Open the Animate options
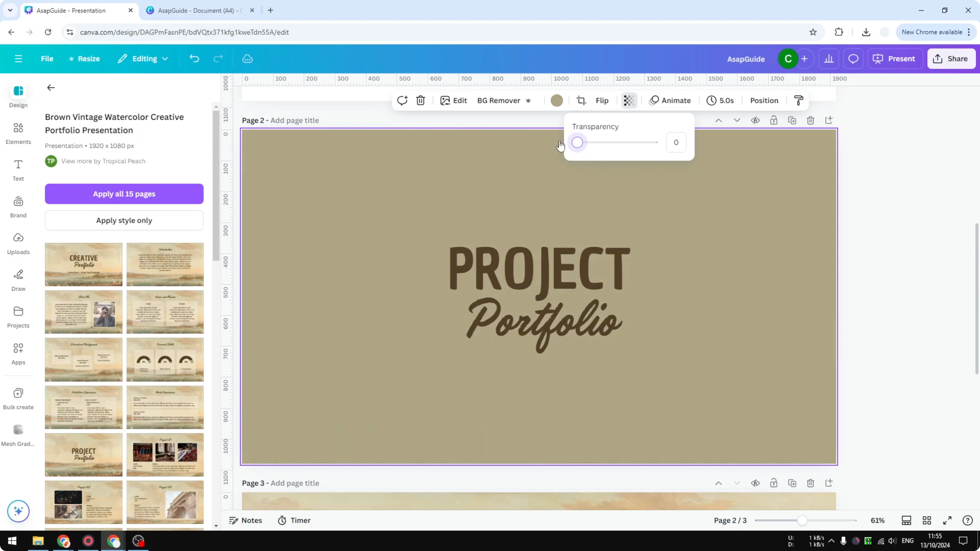Viewport: 980px width, 551px height. coord(671,100)
